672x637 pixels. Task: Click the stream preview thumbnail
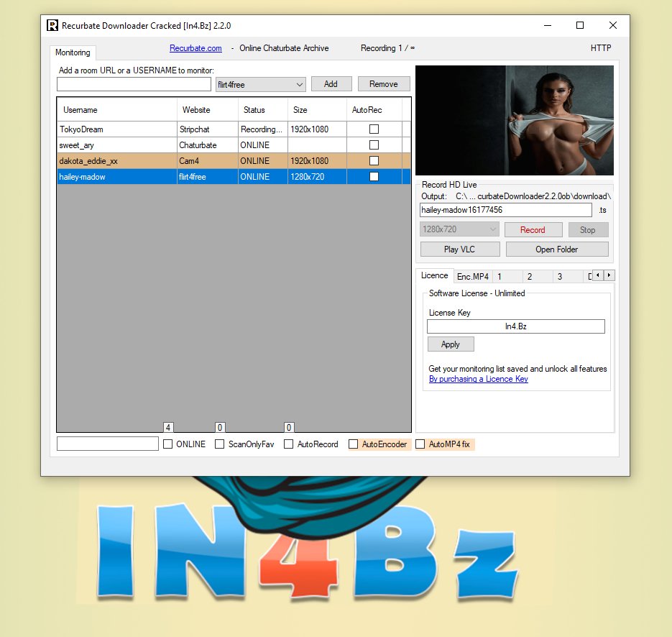tap(515, 121)
